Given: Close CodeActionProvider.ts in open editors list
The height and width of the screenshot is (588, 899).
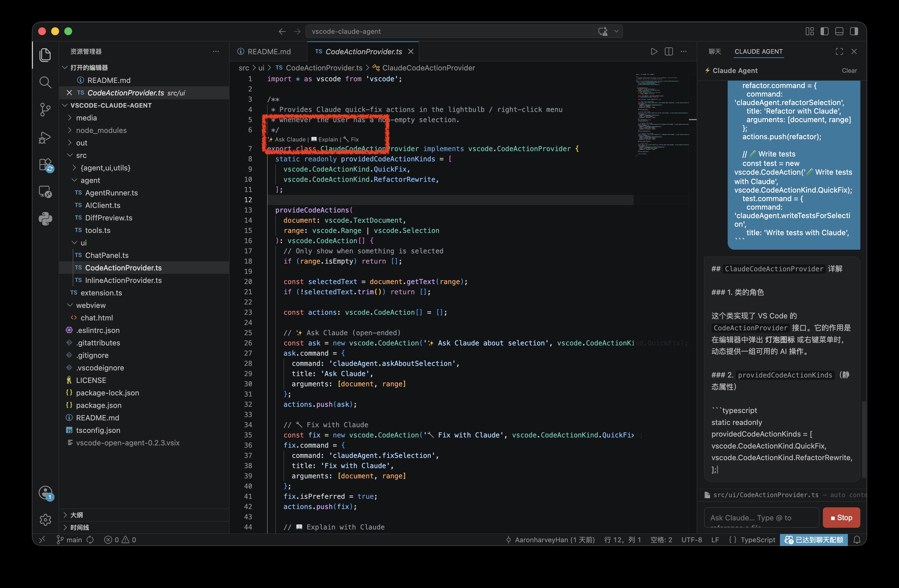Looking at the screenshot, I should [69, 93].
